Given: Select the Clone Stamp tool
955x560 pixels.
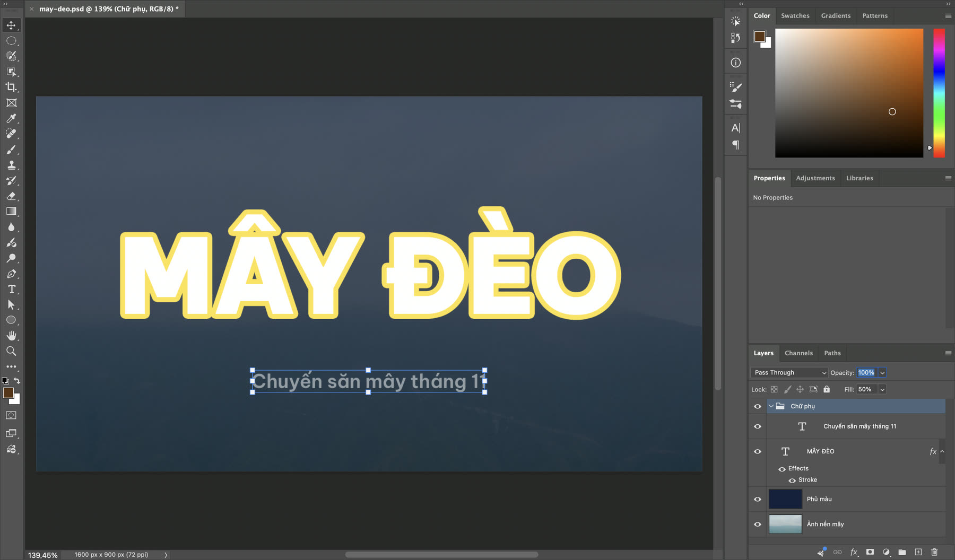Looking at the screenshot, I should pos(11,165).
